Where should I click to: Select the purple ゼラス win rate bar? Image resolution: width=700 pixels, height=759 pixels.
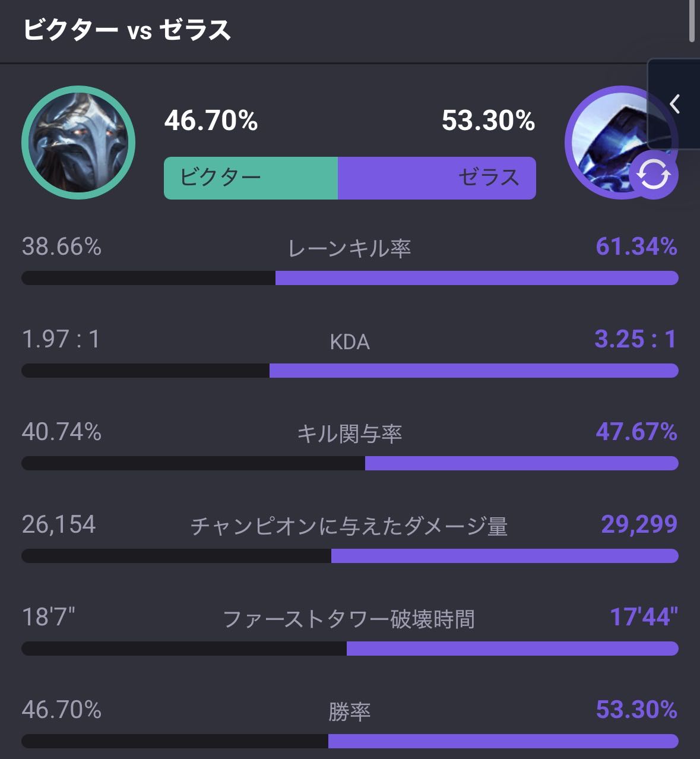click(437, 178)
